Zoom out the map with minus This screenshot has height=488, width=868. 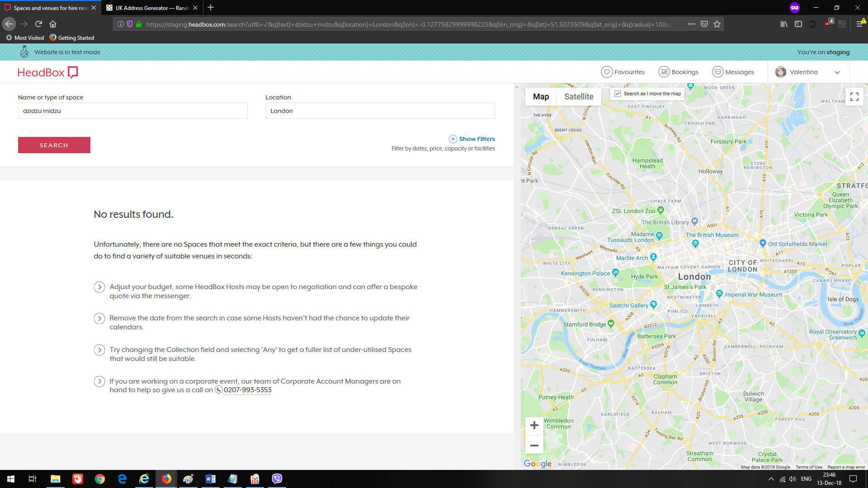click(x=534, y=446)
